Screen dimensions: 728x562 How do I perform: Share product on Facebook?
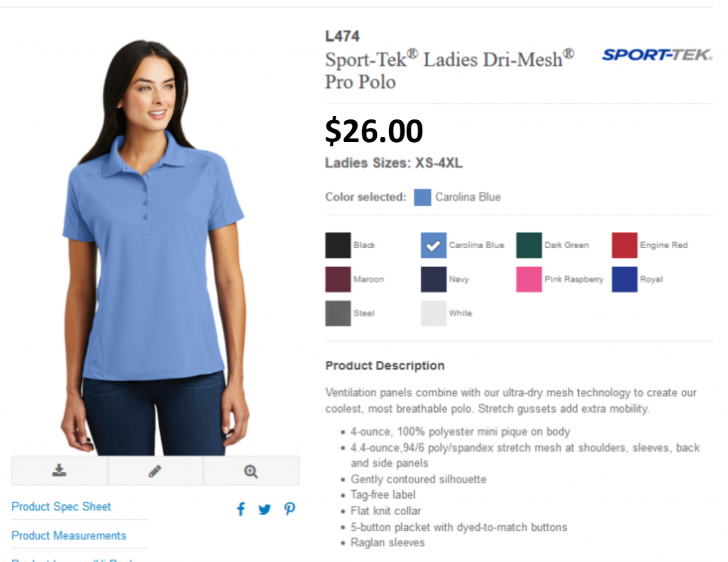[x=241, y=509]
